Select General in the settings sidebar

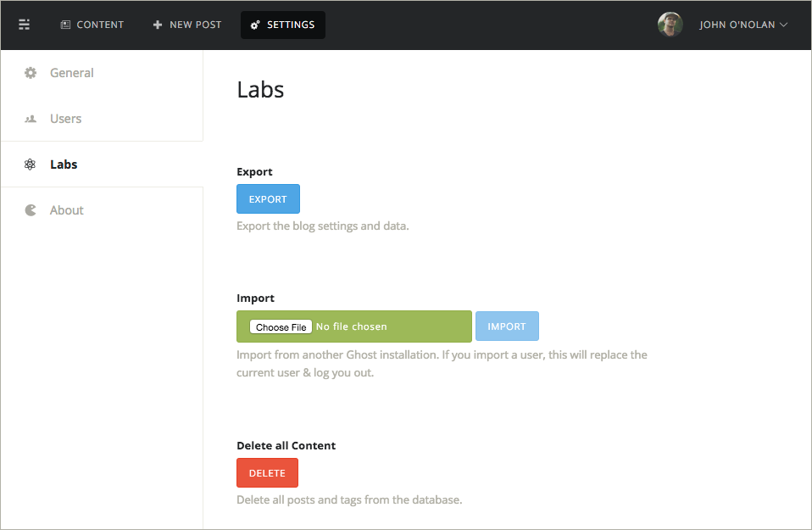pos(72,73)
